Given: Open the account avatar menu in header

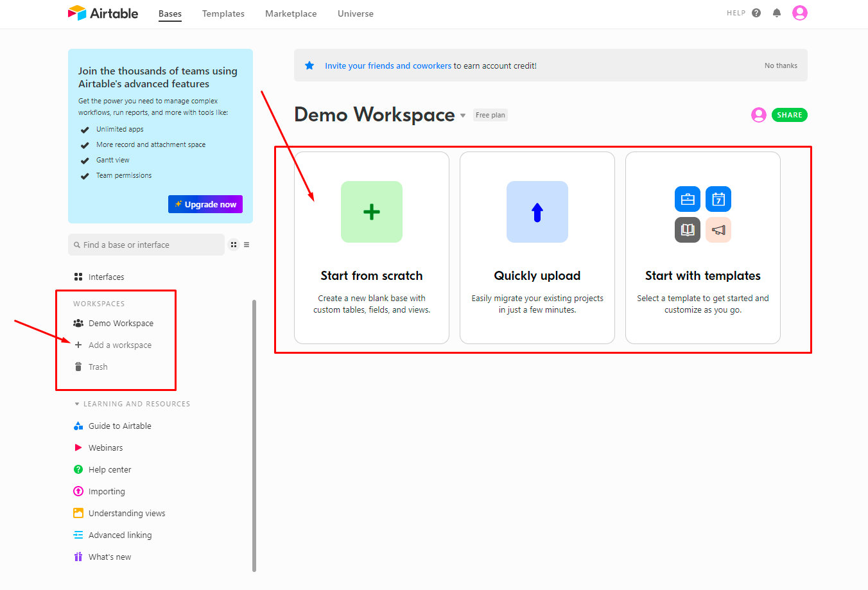Looking at the screenshot, I should pos(800,13).
